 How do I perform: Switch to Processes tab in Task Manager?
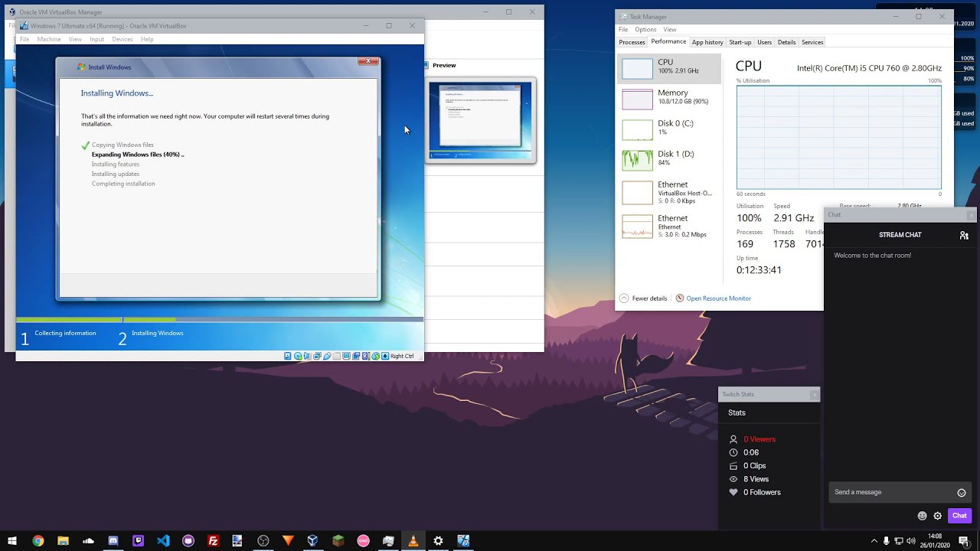[632, 42]
